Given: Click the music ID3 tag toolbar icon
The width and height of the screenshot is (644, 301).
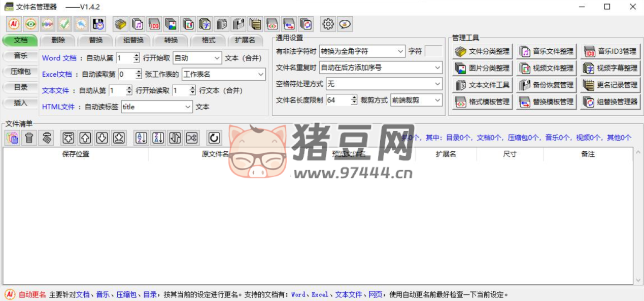Looking at the screenshot, I should 154,24.
